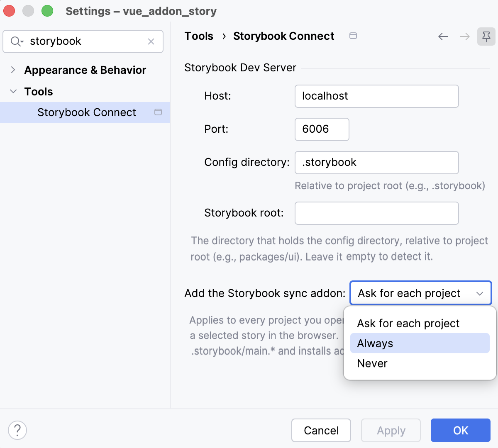Click the 'Storybook Dev Server' section label

tap(240, 68)
